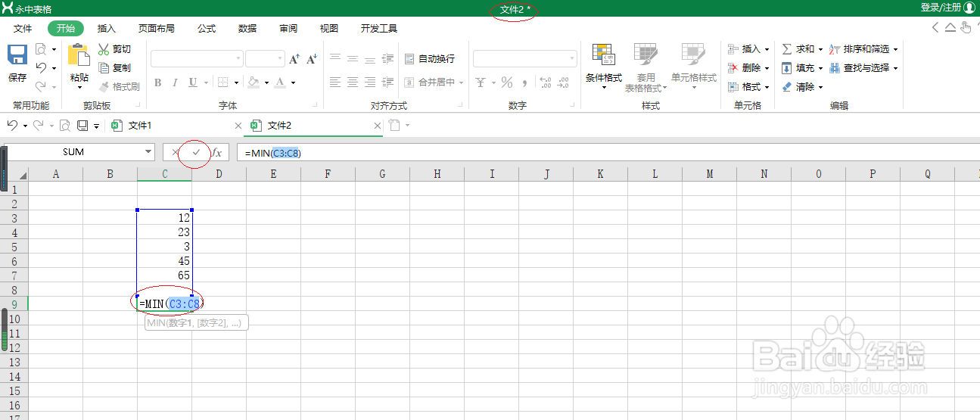Click the formula bar input field
This screenshot has height=420, width=980.
point(608,153)
